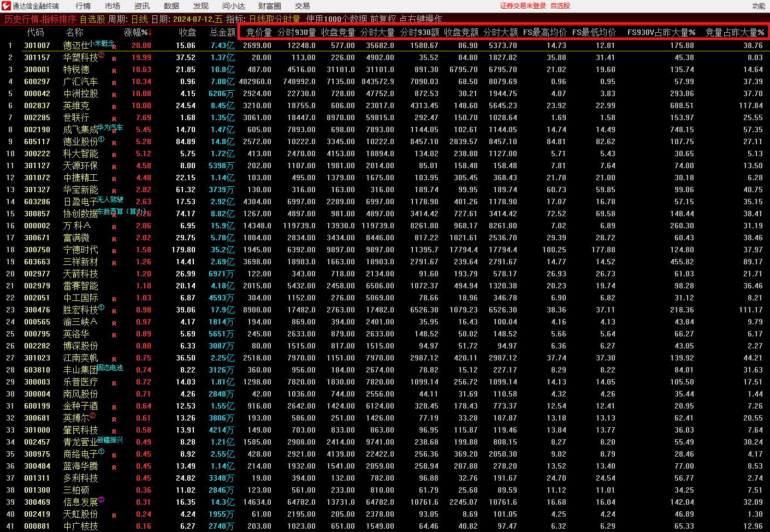Viewport: 770px width, 532px height.
Task: Sort by 总金额 column header
Action: pyautogui.click(x=222, y=32)
